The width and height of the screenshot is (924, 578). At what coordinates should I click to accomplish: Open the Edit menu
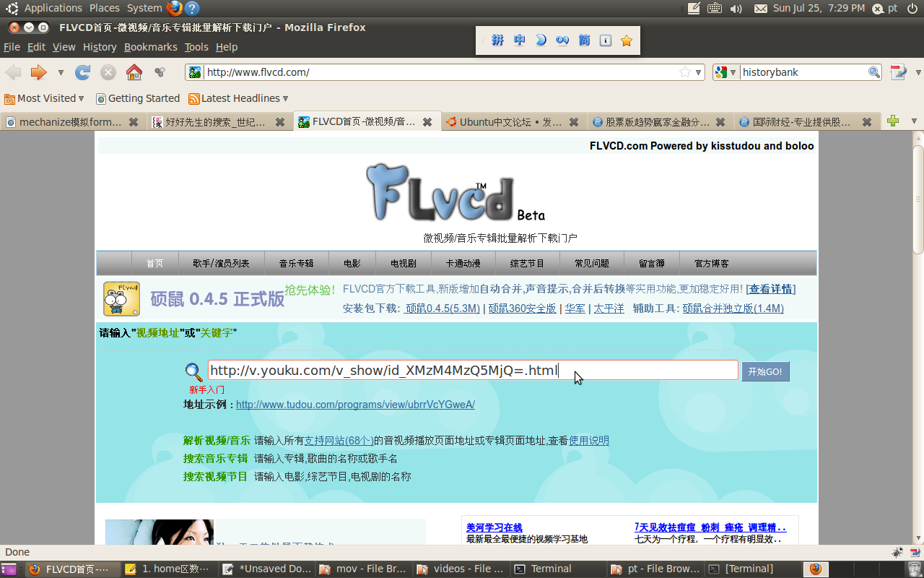tap(36, 47)
